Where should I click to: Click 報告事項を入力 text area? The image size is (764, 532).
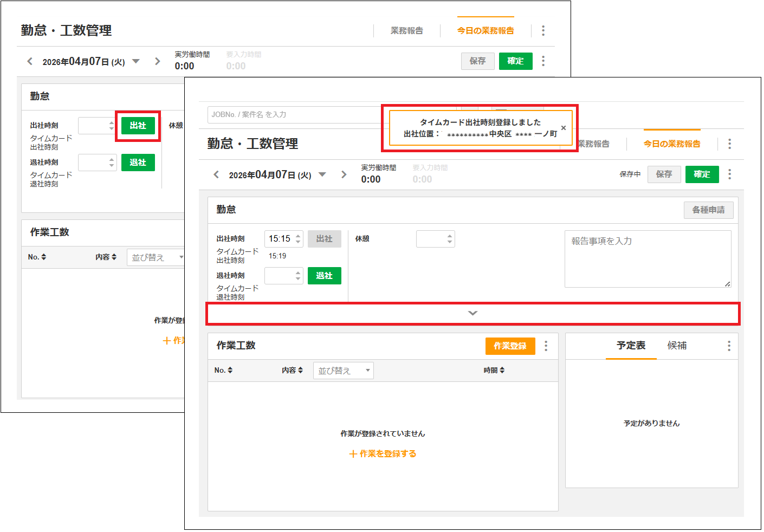point(648,259)
